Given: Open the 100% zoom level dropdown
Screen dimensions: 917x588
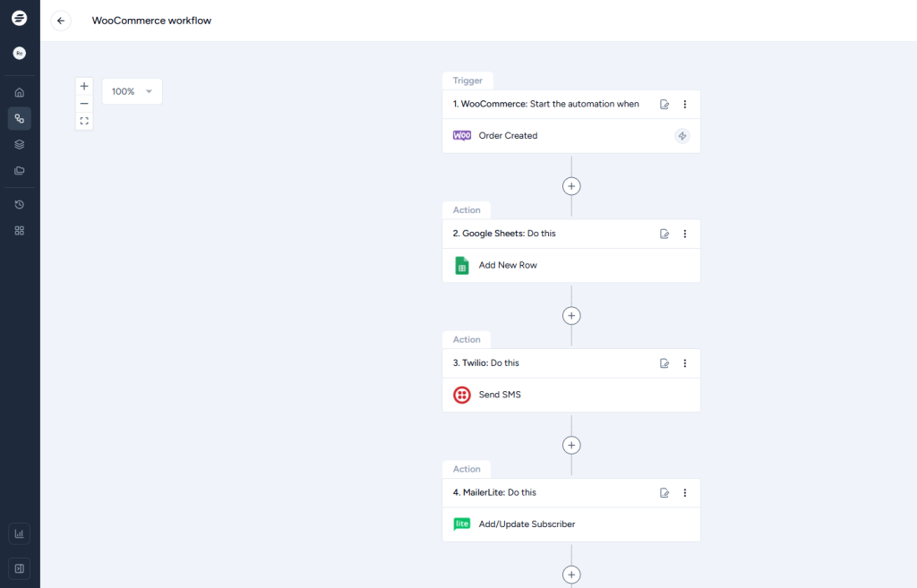Looking at the screenshot, I should coord(133,91).
